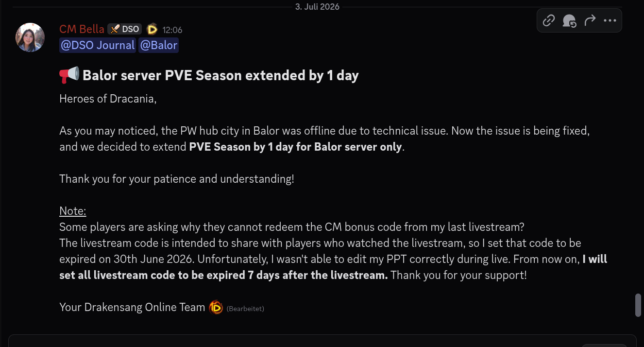Click the chat scrollbar thumb

639,305
